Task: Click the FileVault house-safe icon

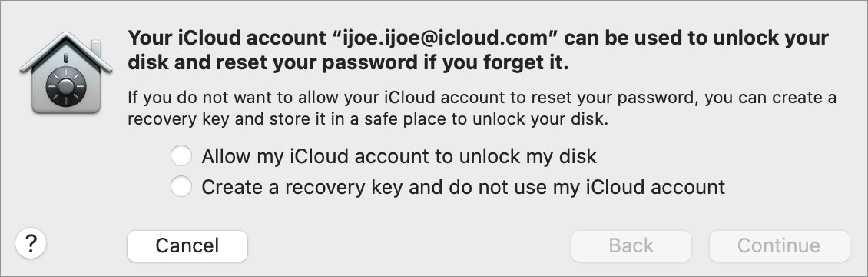Action: (66, 72)
